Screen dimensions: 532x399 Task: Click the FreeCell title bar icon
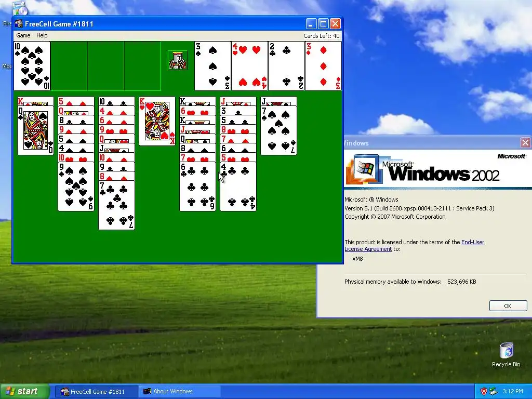pyautogui.click(x=19, y=24)
